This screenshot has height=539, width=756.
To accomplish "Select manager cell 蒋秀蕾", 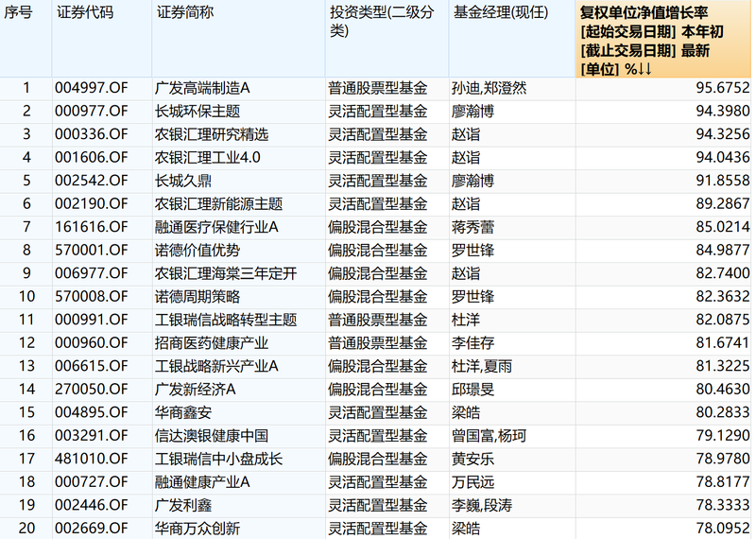I will tap(473, 227).
